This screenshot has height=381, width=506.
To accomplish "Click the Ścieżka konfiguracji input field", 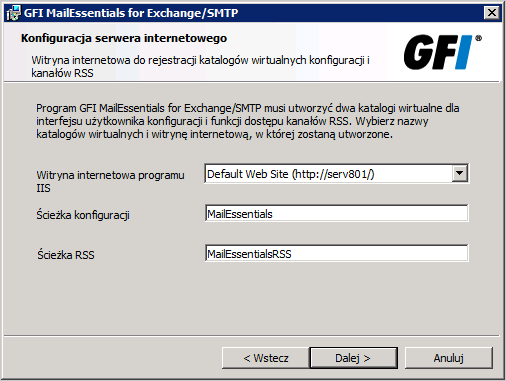I will coord(337,213).
